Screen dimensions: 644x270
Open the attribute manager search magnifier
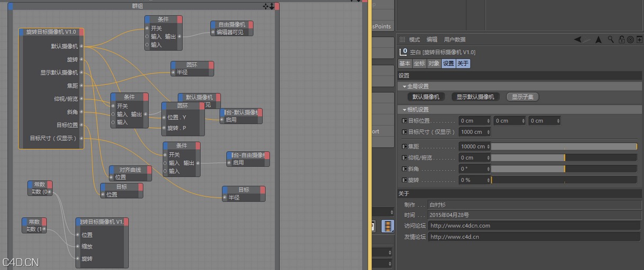pos(611,39)
